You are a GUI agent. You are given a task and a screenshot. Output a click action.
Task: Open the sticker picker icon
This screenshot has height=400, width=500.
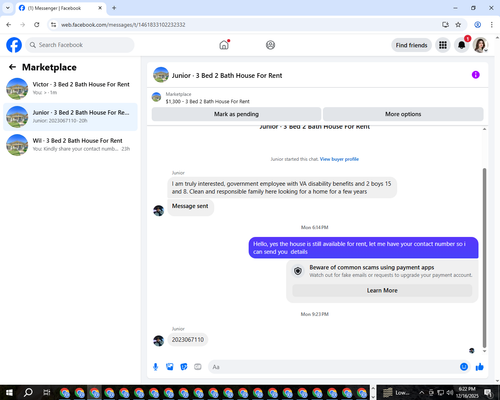(184, 367)
